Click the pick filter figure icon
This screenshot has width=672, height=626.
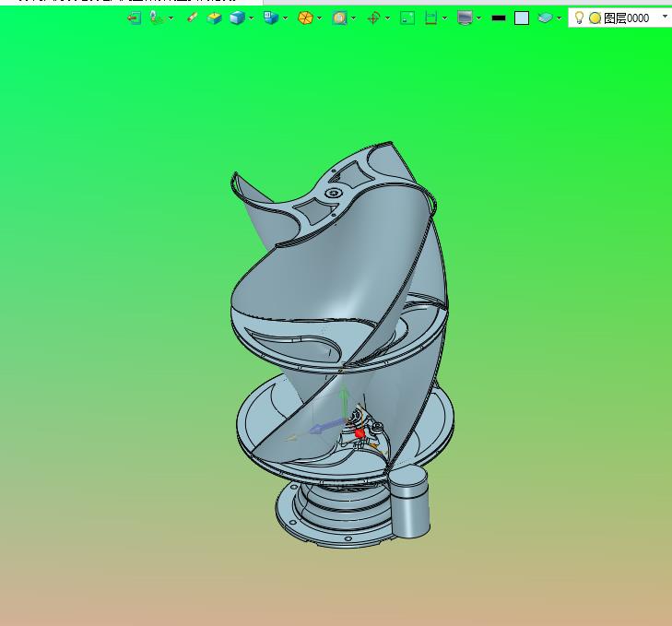[x=157, y=18]
